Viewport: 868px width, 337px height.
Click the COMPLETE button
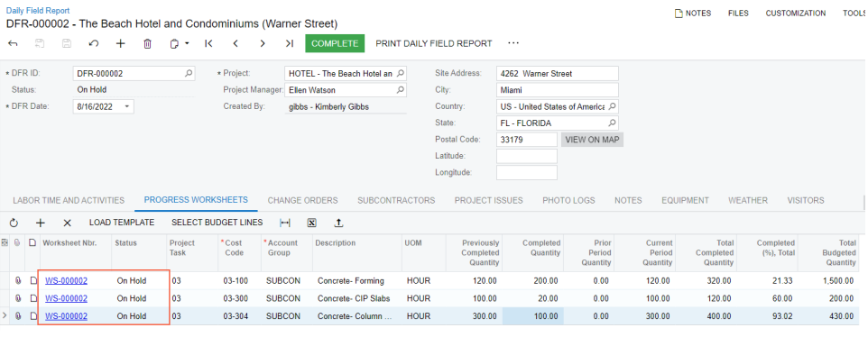(335, 43)
